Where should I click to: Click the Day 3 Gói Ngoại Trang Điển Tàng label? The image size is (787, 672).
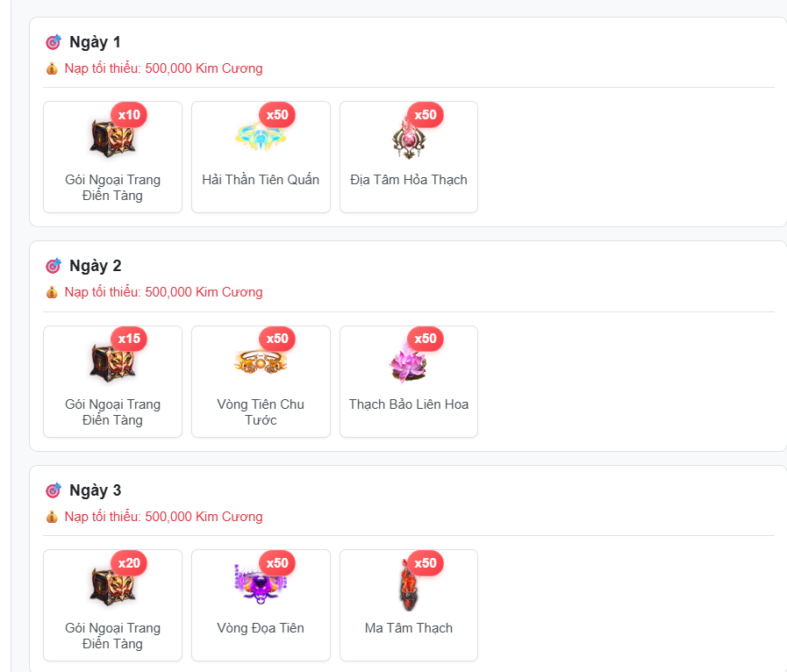pyautogui.click(x=112, y=636)
